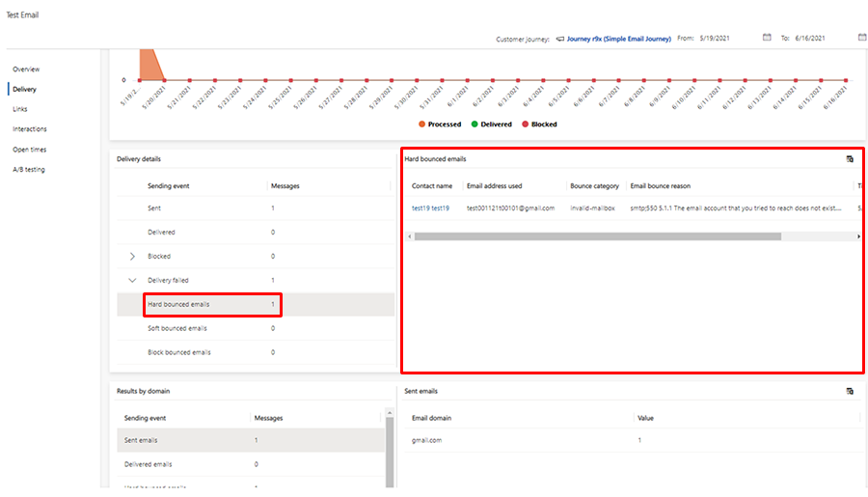The image size is (868, 497).
Task: Click right scroll arrow in Hard bounced emails
Action: (x=858, y=236)
